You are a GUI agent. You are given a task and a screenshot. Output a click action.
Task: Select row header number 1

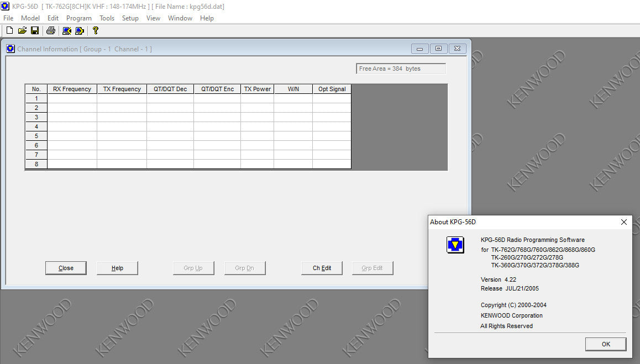click(36, 98)
